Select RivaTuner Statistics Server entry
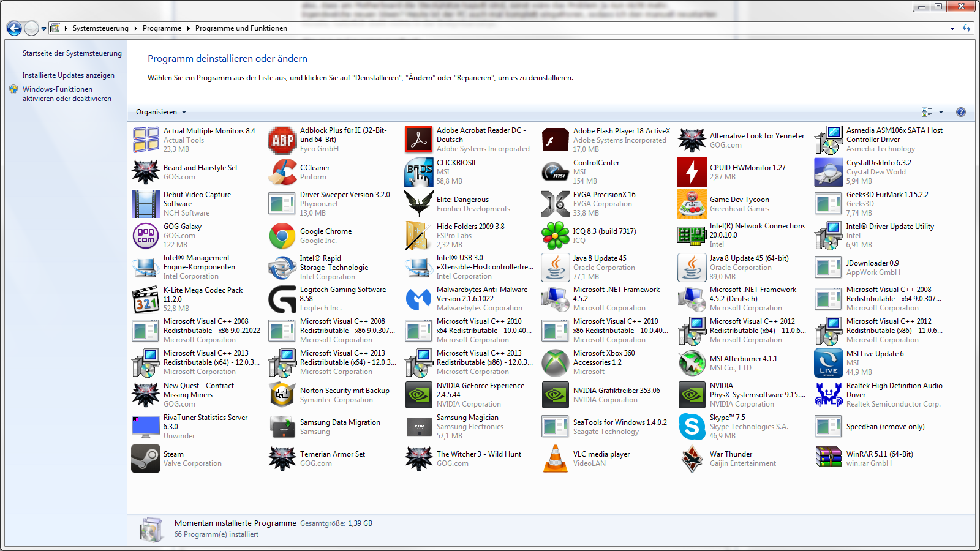 click(x=197, y=427)
